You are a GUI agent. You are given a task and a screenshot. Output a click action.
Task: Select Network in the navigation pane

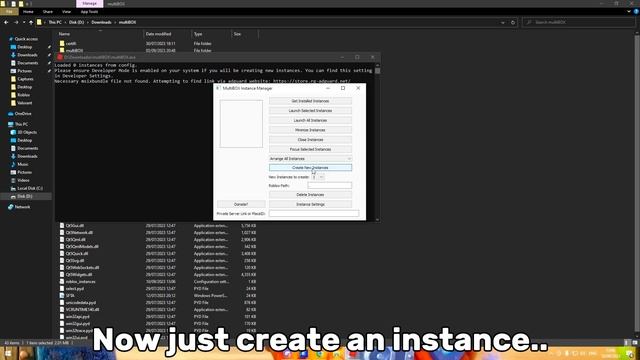point(22,207)
